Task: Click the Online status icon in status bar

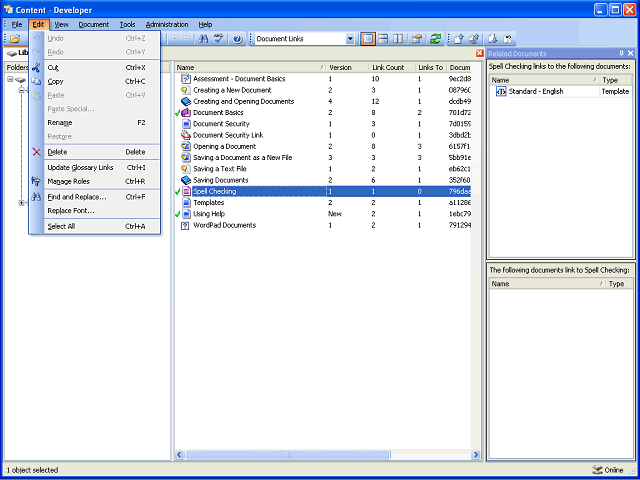Action: 598,470
